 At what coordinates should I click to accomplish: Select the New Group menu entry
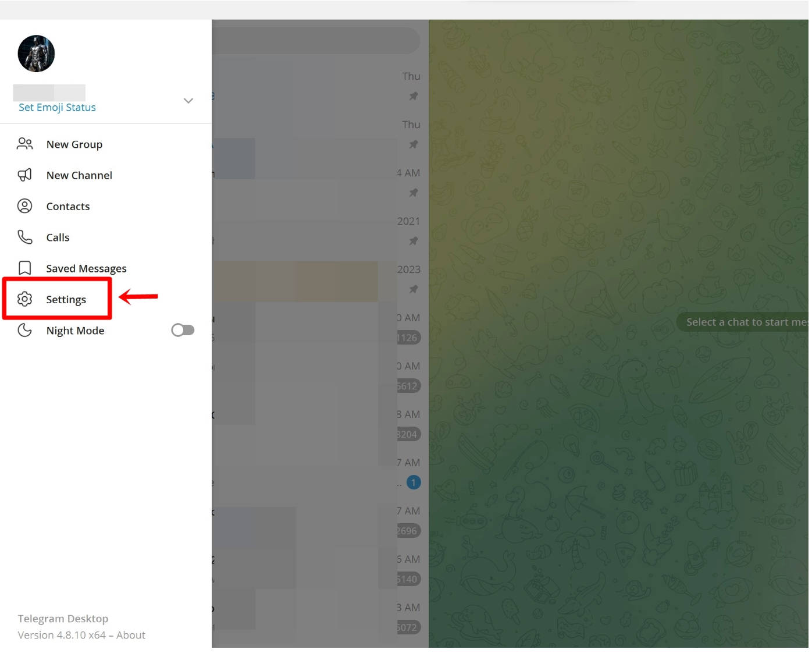pyautogui.click(x=106, y=144)
